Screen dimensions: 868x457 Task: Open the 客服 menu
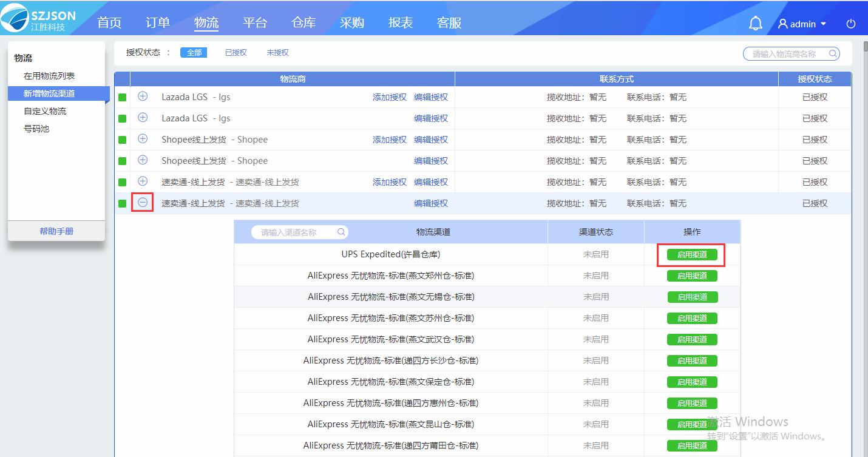click(449, 23)
